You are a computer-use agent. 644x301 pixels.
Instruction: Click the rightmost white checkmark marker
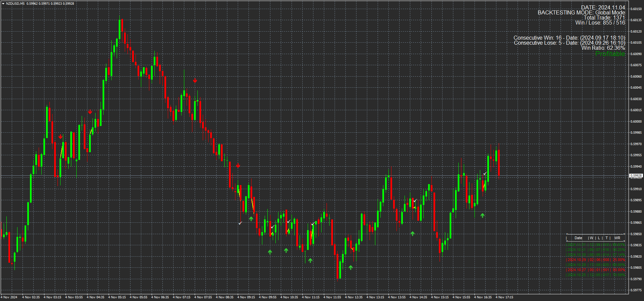coord(485,173)
